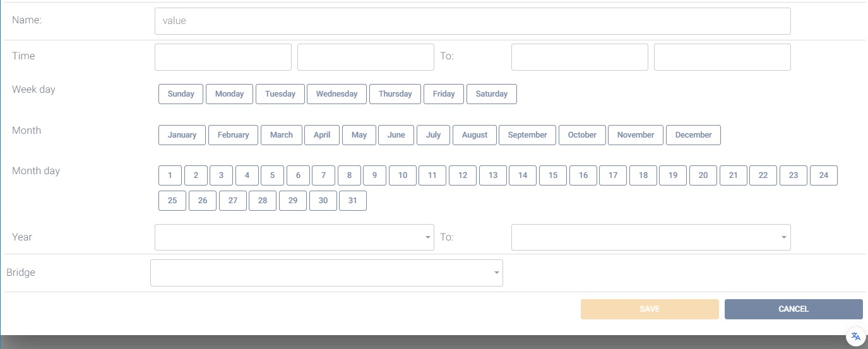Select month day 24
This screenshot has height=349, width=868.
pos(824,175)
